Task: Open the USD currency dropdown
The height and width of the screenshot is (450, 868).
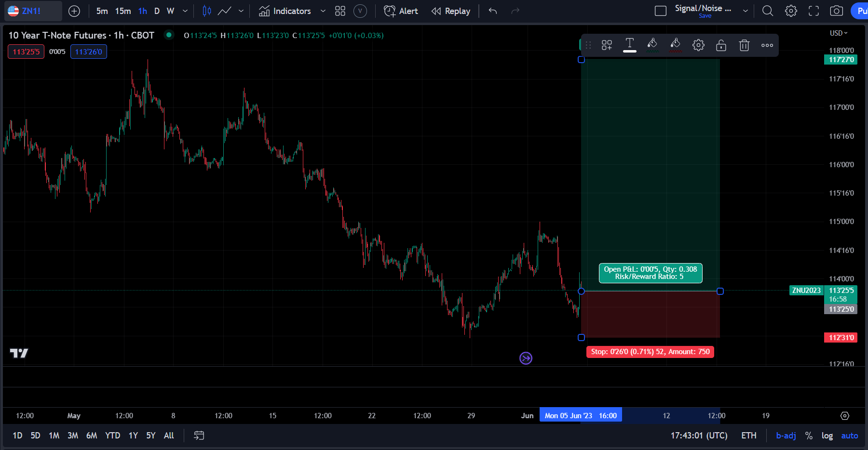Action: [839, 33]
